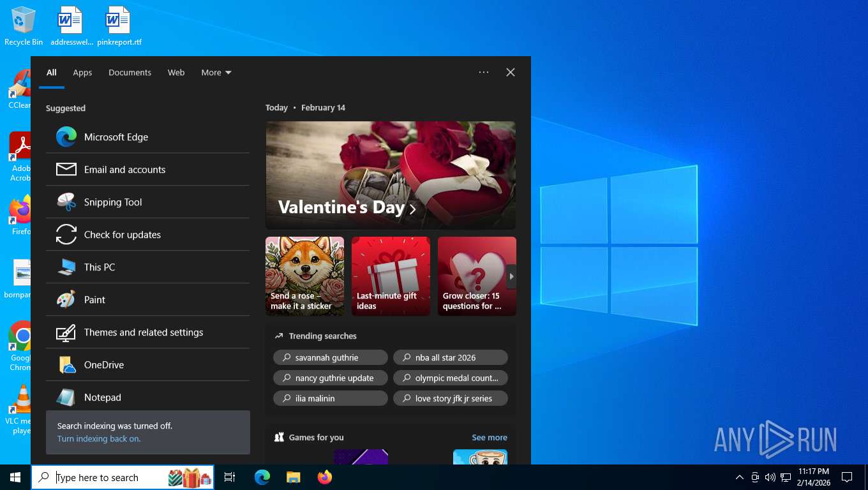
Task: Search trending 'ilia malinin'
Action: click(331, 398)
